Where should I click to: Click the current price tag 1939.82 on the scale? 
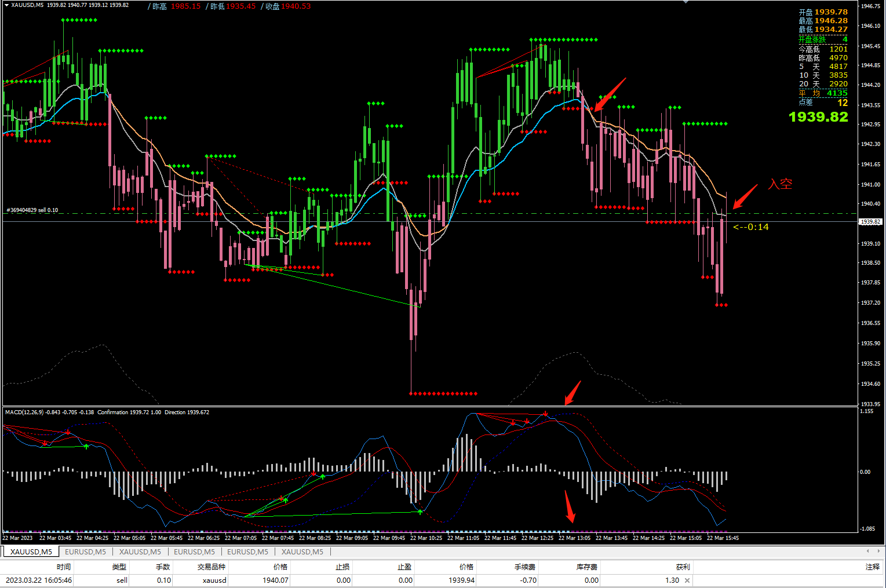870,222
